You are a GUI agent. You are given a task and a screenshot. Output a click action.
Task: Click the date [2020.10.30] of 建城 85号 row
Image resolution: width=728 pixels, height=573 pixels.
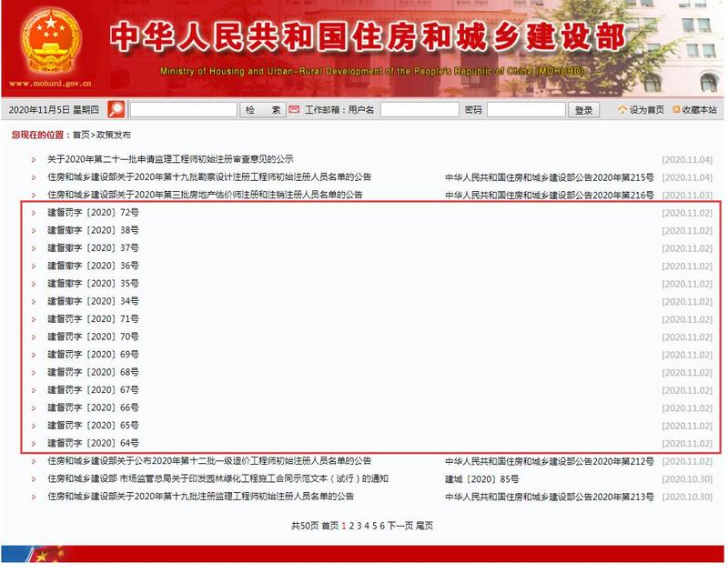pyautogui.click(x=687, y=479)
